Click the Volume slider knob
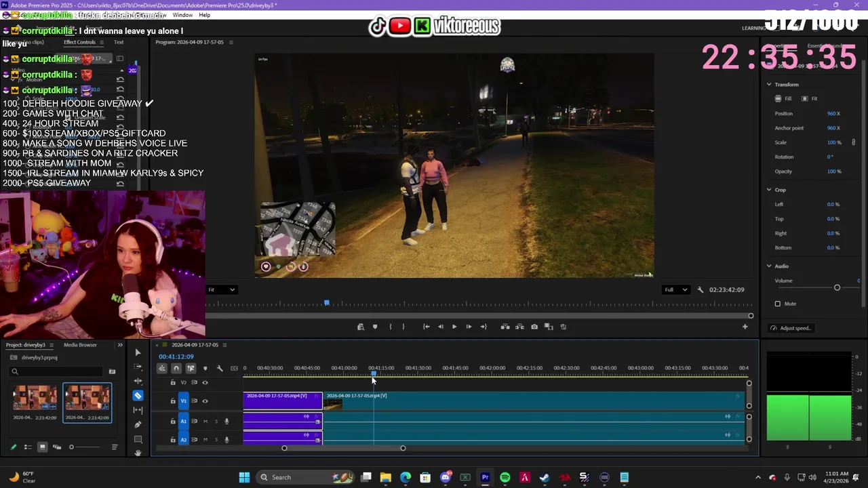Viewport: 868px width, 488px height. tap(837, 288)
